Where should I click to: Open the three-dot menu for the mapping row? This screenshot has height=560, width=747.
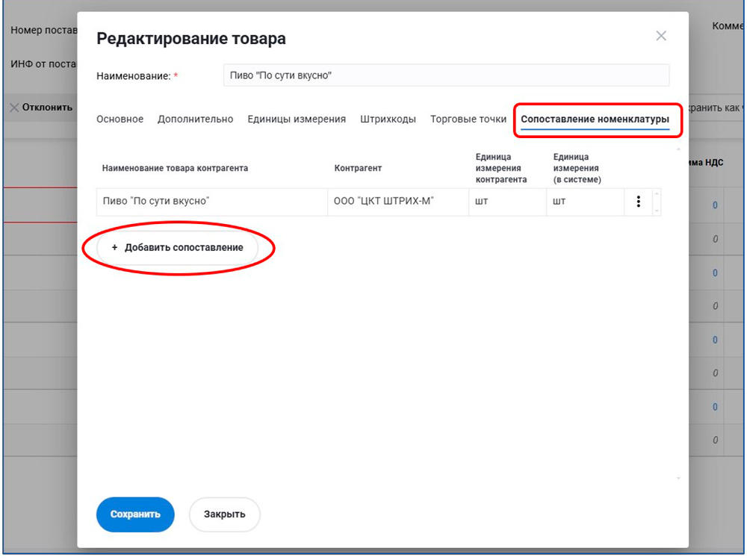pos(638,202)
